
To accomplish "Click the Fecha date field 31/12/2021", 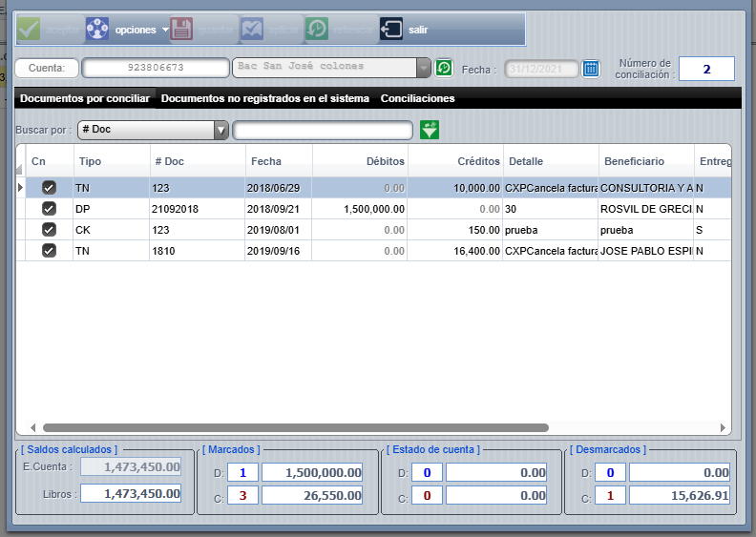I will point(541,69).
